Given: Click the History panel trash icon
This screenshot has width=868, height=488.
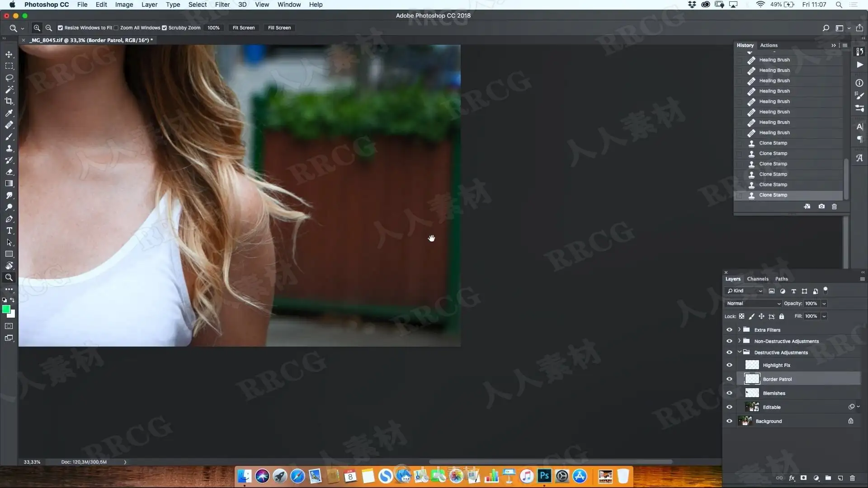Looking at the screenshot, I should (x=834, y=206).
